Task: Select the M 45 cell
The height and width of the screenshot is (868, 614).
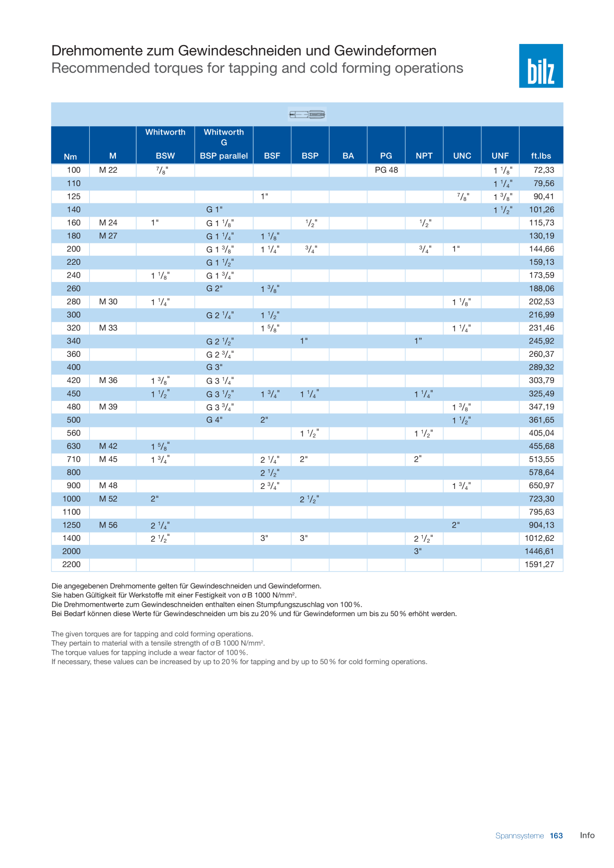Action: (x=108, y=459)
